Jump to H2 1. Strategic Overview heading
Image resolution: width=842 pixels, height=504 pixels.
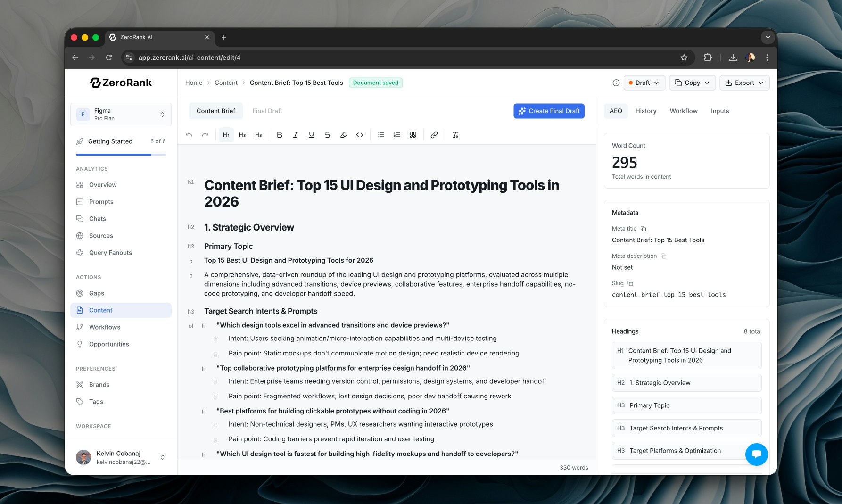coord(686,383)
